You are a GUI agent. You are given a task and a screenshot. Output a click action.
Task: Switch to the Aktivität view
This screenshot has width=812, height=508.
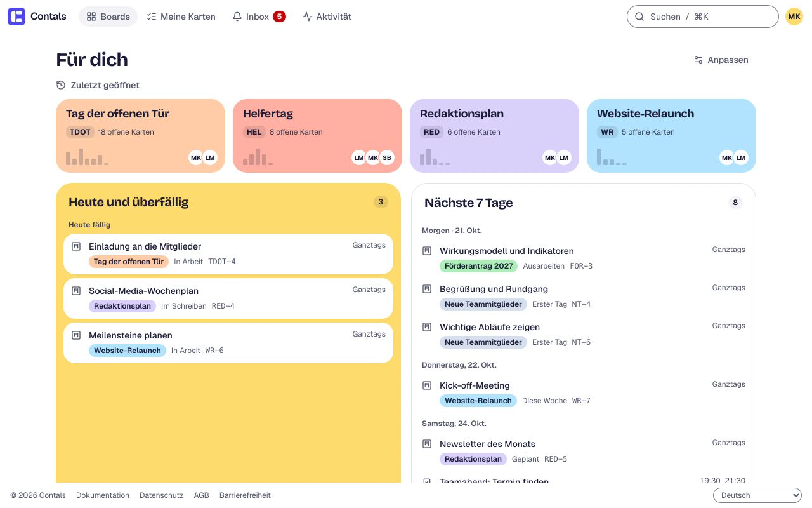click(x=327, y=17)
